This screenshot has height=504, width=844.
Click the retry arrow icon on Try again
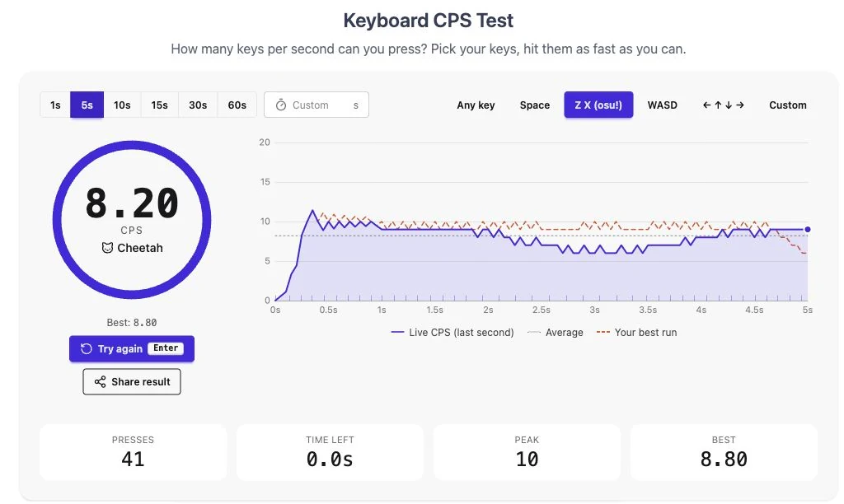point(86,348)
